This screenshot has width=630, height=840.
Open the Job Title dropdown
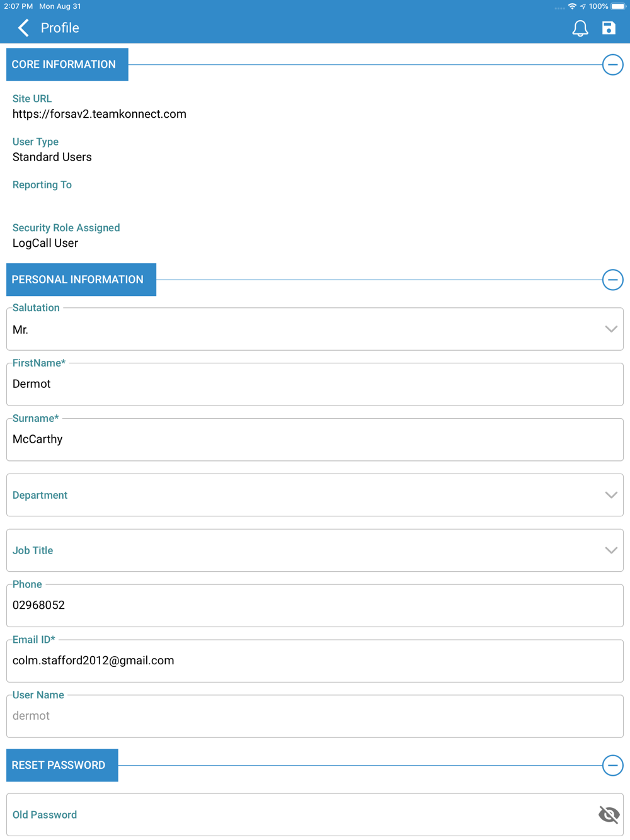point(610,550)
